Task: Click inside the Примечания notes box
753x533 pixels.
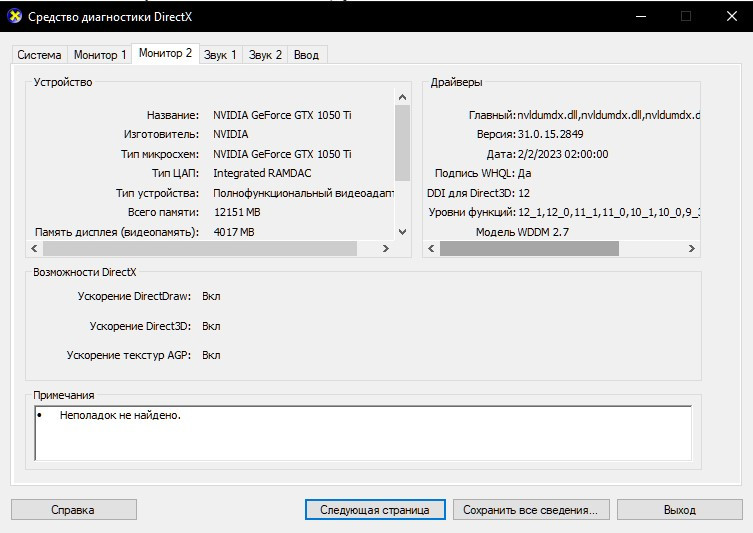Action: (x=362, y=432)
